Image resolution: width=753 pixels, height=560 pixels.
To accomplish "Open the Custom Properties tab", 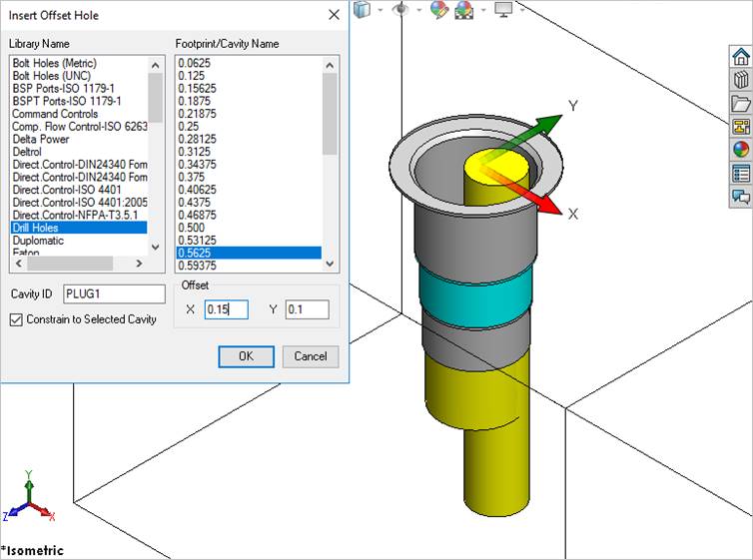I will coord(741,174).
